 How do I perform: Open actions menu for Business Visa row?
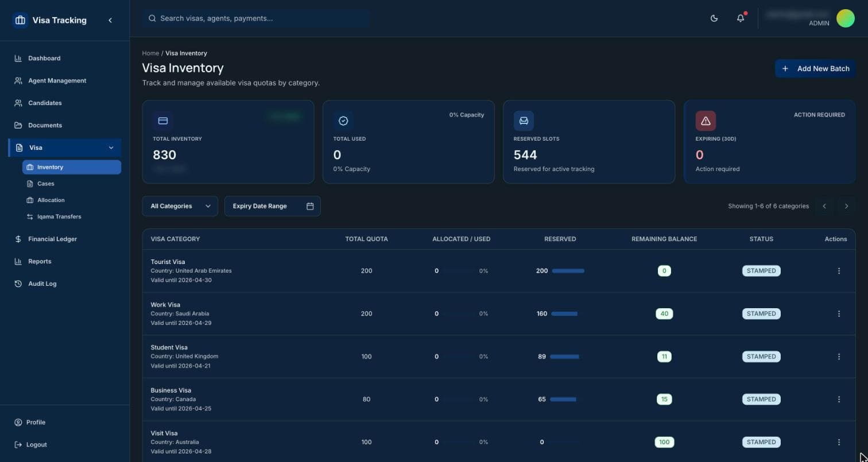(839, 399)
